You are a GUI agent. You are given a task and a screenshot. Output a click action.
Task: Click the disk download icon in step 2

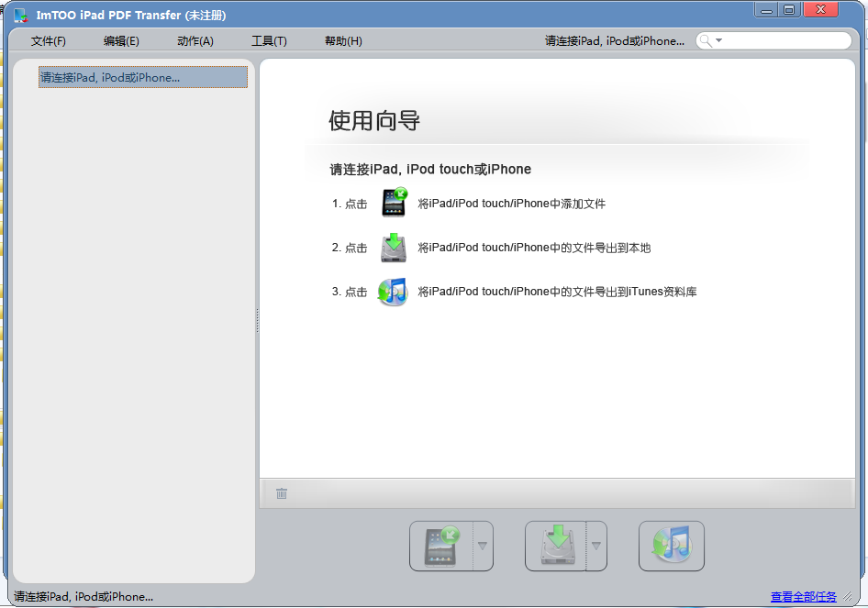click(394, 248)
